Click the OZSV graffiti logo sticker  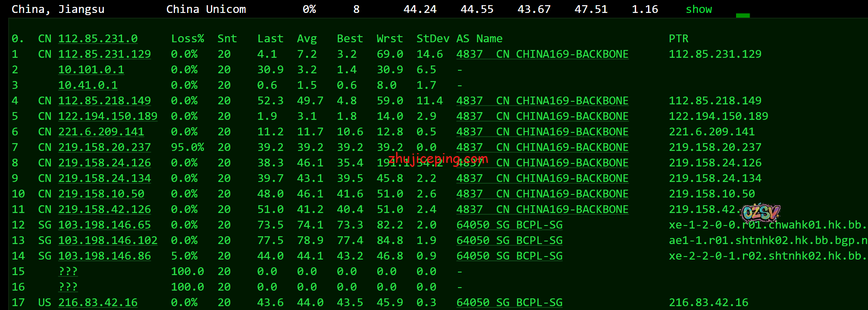(761, 213)
